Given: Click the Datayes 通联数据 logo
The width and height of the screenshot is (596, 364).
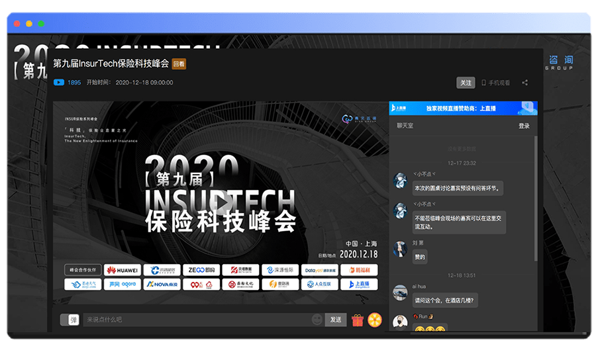Looking at the screenshot, I should 320,270.
